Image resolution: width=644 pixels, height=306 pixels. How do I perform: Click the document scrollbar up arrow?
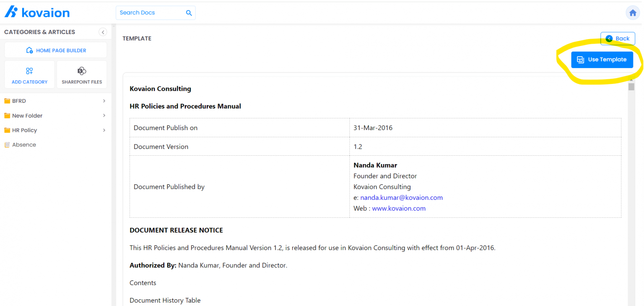(631, 80)
